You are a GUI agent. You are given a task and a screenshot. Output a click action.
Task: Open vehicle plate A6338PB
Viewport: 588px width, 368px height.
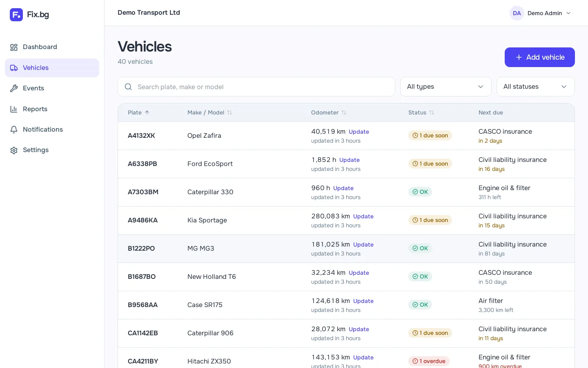[x=143, y=164]
